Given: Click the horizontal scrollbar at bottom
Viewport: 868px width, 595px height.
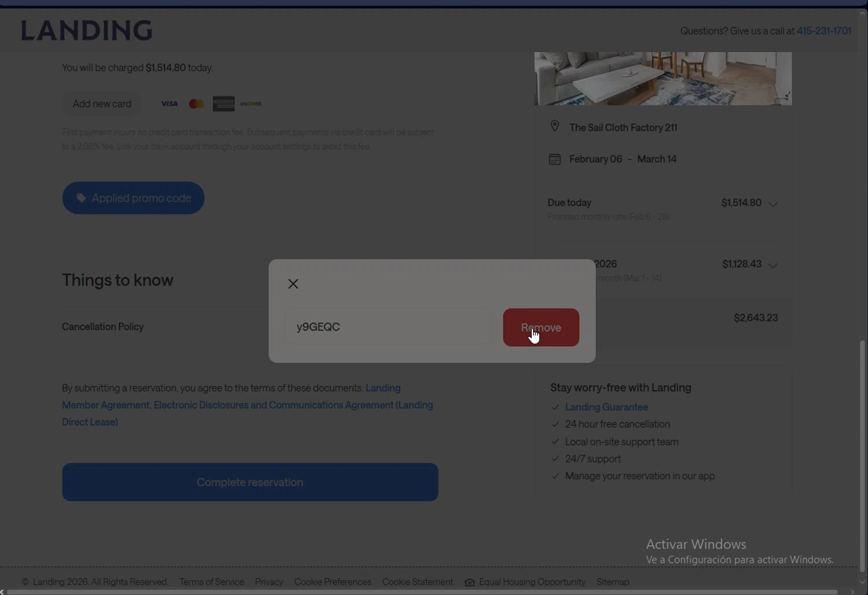Looking at the screenshot, I should [422, 592].
